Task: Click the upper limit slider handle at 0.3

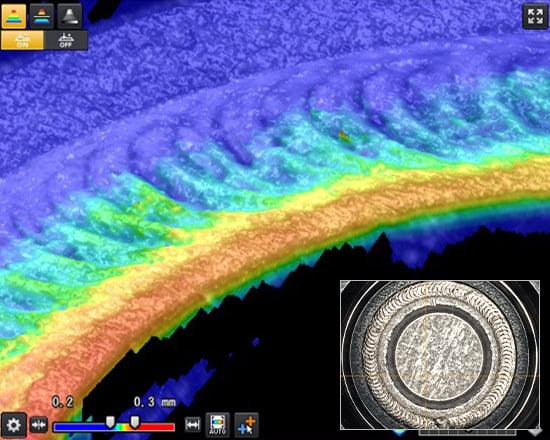Action: point(135,422)
